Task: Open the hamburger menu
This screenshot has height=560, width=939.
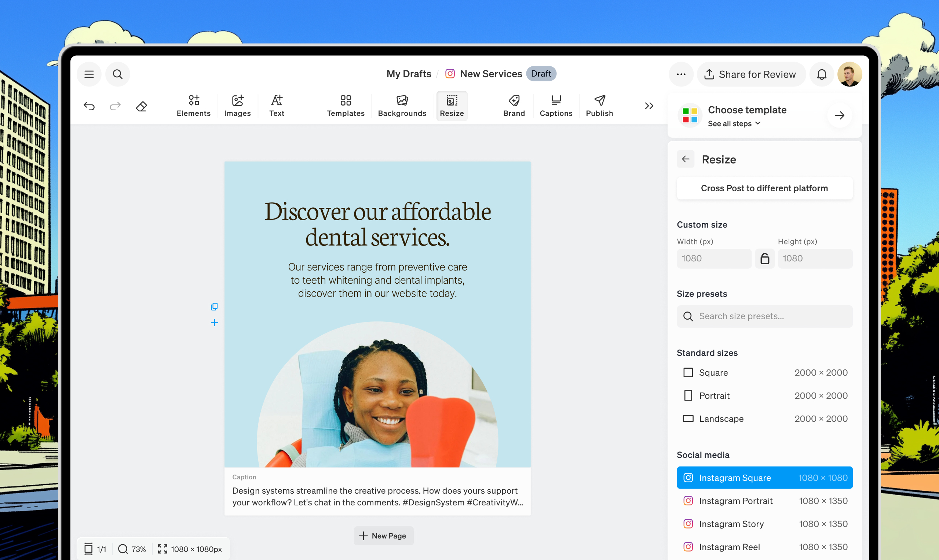Action: tap(89, 74)
